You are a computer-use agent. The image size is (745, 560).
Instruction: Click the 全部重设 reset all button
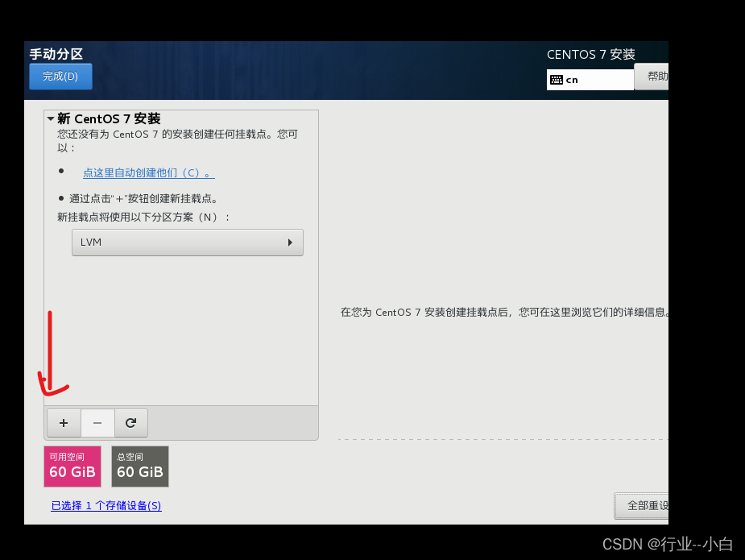click(641, 506)
